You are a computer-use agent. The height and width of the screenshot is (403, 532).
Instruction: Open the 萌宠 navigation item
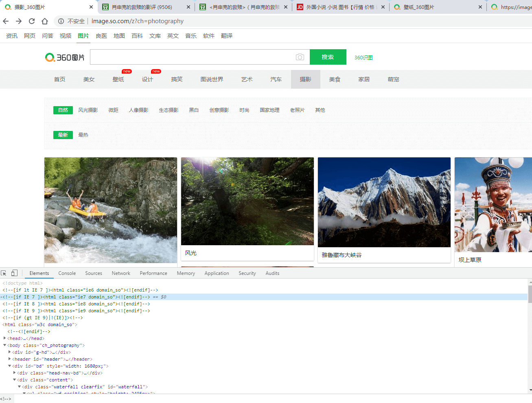pyautogui.click(x=394, y=79)
